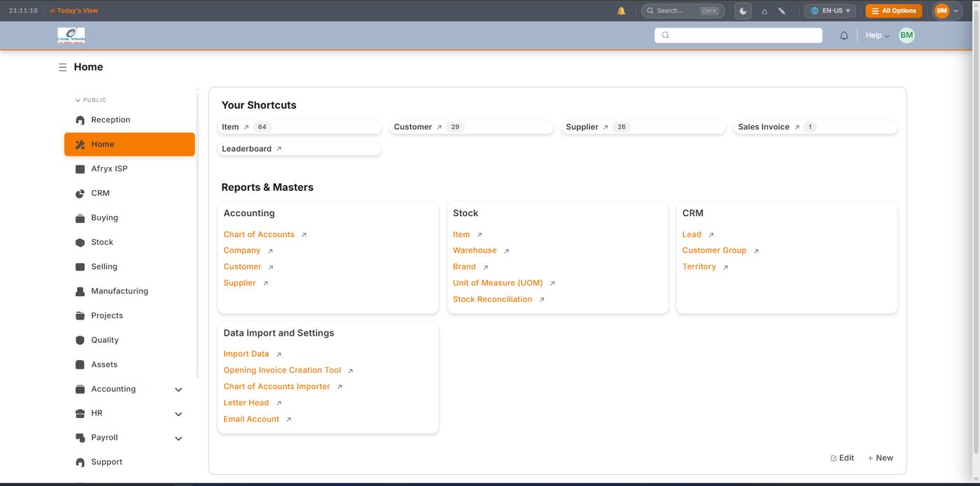Click the company logo in the navbar
This screenshot has width=980, height=486.
click(71, 36)
